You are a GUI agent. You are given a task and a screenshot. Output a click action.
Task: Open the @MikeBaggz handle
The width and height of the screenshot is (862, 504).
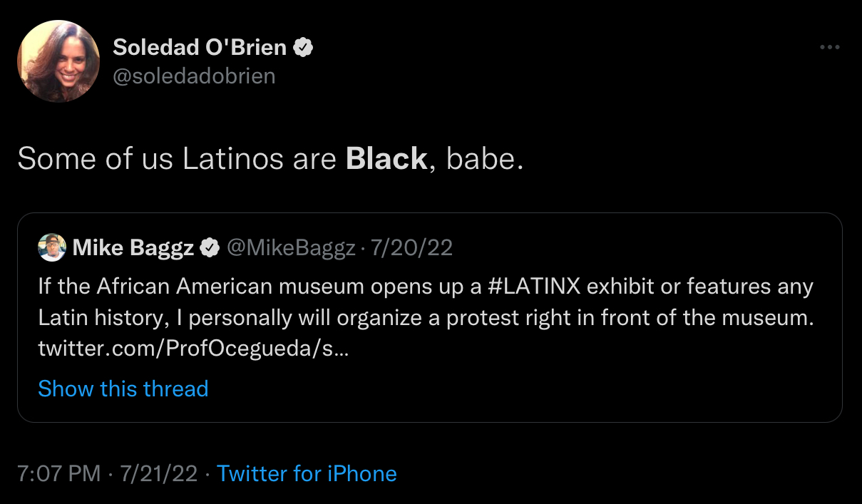click(290, 247)
